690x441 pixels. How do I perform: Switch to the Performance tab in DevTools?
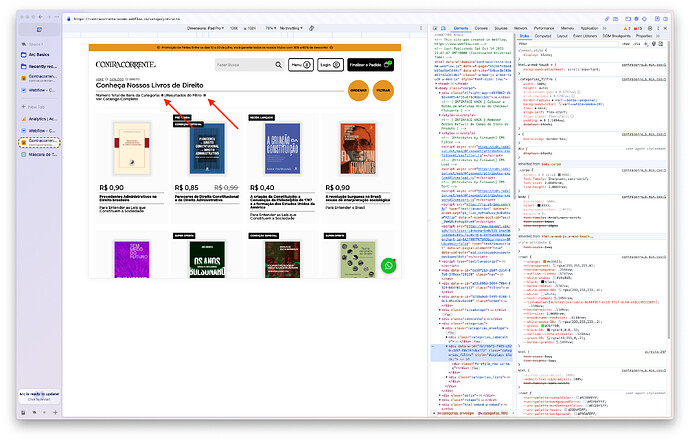pyautogui.click(x=544, y=28)
